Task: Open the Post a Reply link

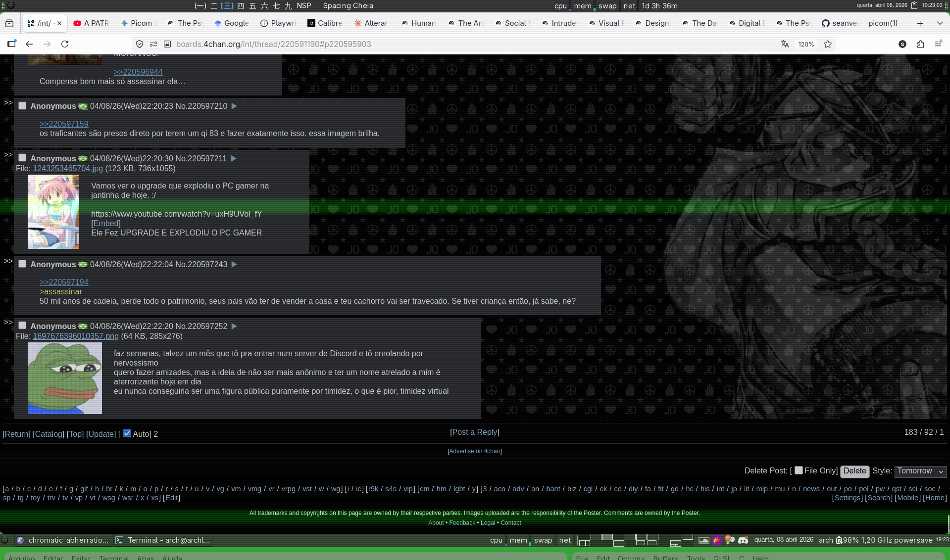Action: [475, 432]
